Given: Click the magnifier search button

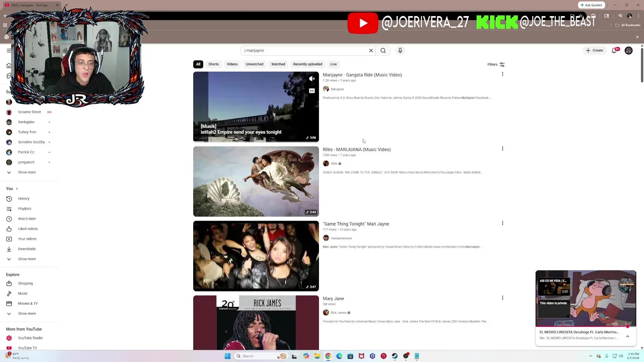Looking at the screenshot, I should pyautogui.click(x=383, y=50).
